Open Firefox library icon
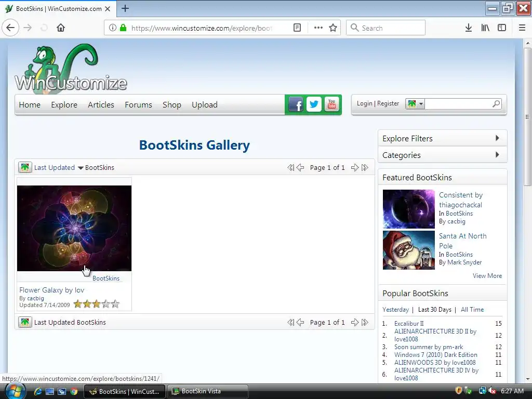This screenshot has height=399, width=532. point(485,28)
